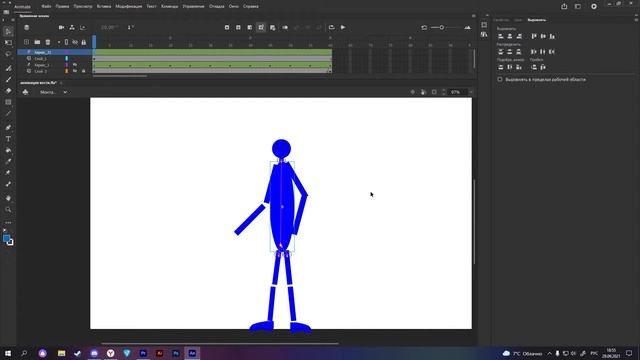Click the Test Movie play button

point(594,7)
